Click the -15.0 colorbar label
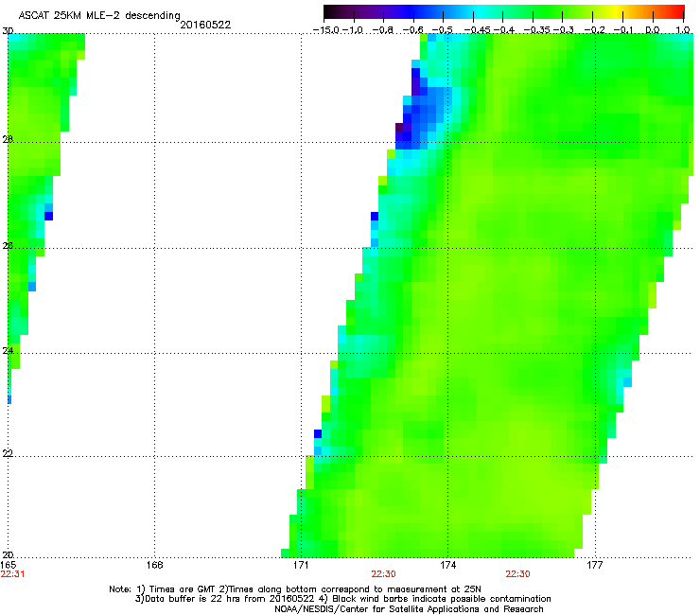The width and height of the screenshot is (700, 615). [x=326, y=30]
